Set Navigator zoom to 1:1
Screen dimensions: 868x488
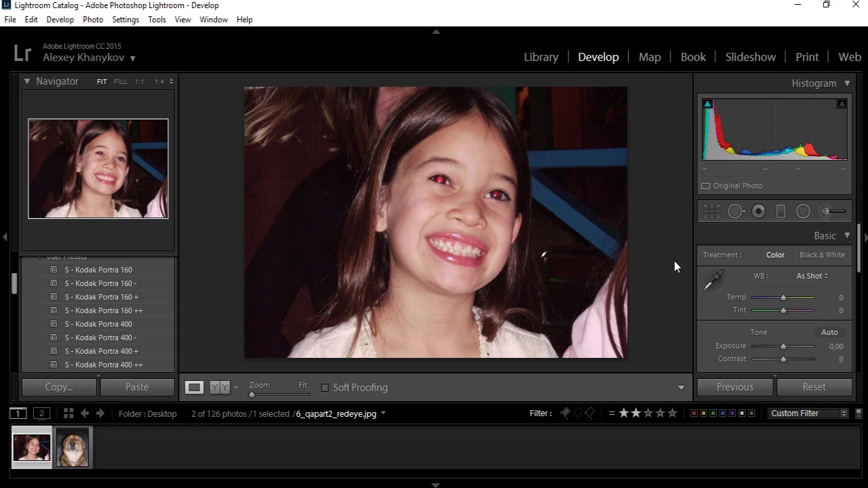(x=139, y=81)
